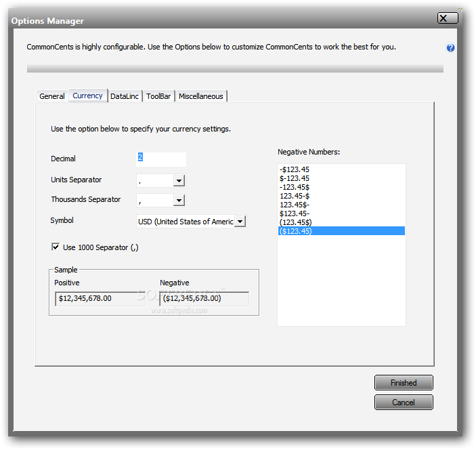Select highlighted format ($123.45)
Screen dimensions: 476x450
[341, 231]
